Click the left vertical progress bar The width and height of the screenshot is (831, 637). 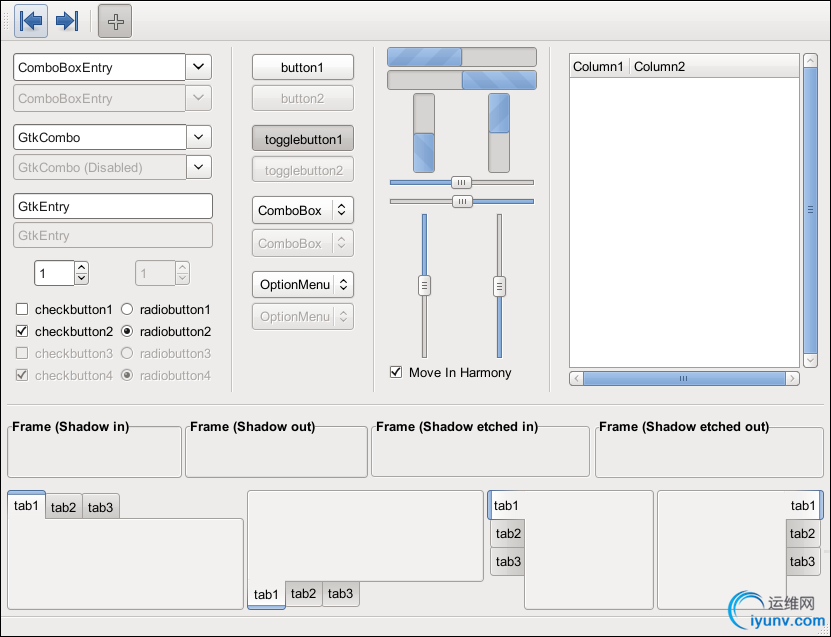[424, 133]
